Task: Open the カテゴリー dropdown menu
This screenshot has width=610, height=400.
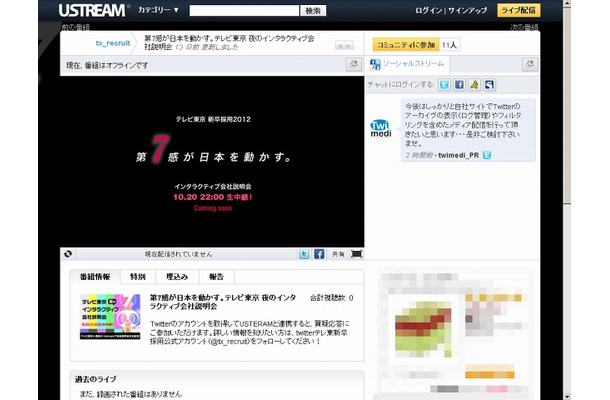Action: [158, 10]
